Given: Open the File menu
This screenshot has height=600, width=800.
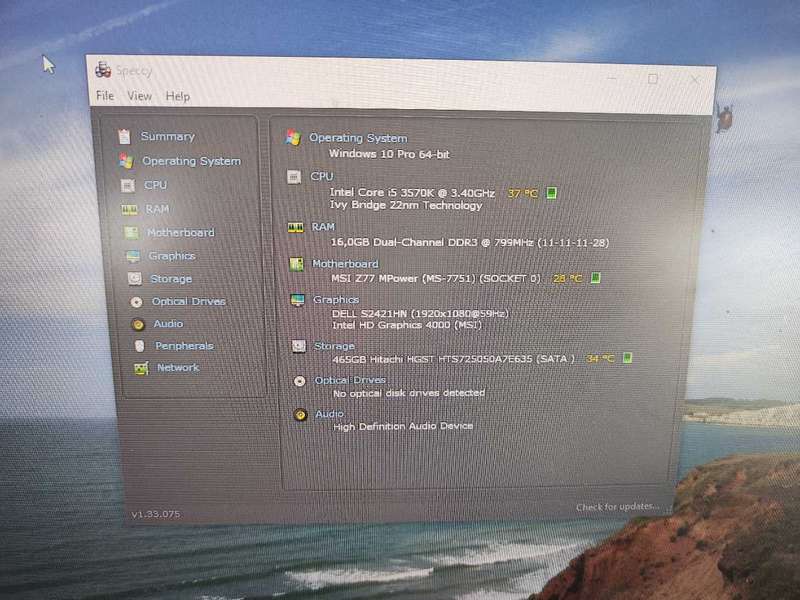Looking at the screenshot, I should (105, 95).
